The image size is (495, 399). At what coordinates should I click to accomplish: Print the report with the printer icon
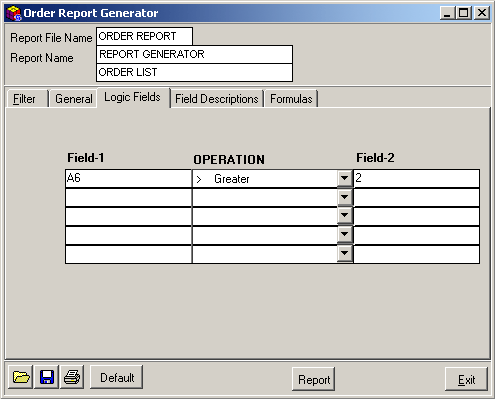coord(72,377)
